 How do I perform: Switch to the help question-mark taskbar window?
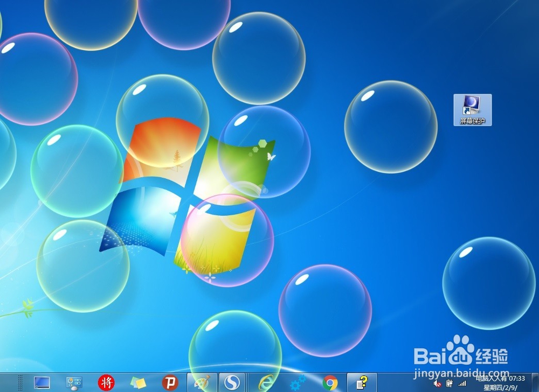point(361,382)
